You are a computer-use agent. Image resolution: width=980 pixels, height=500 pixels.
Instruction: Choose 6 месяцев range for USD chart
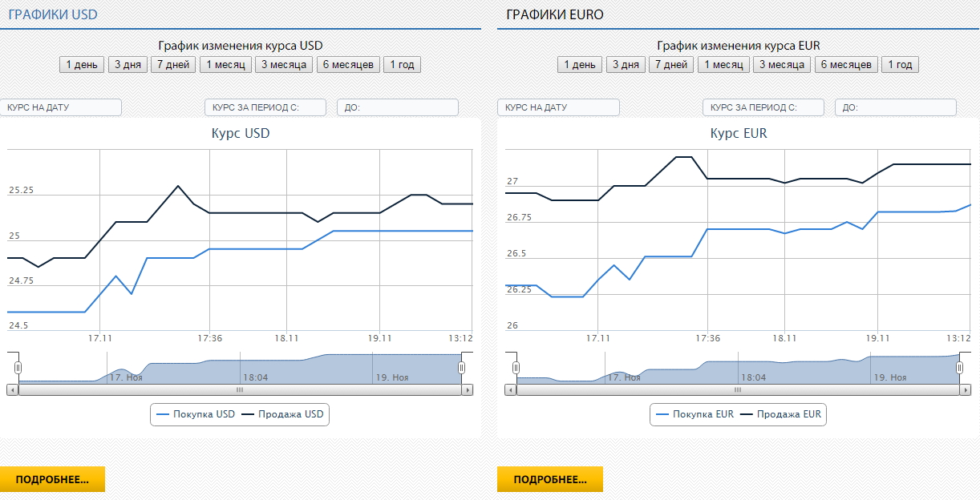coord(348,65)
